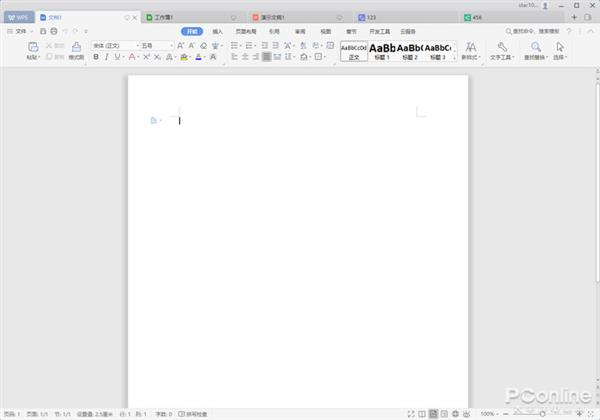
Task: Click the Decrease Indent icon
Action: click(264, 46)
